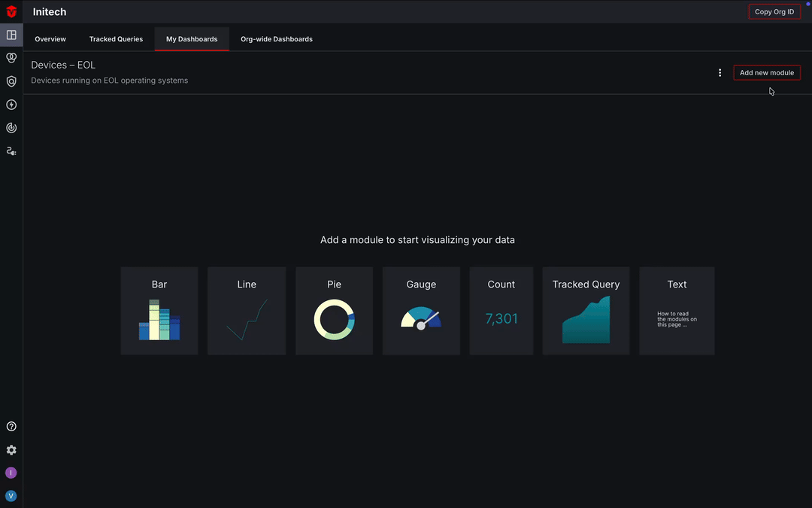The image size is (812, 508).
Task: Select the My Dashboards tab
Action: (x=192, y=38)
